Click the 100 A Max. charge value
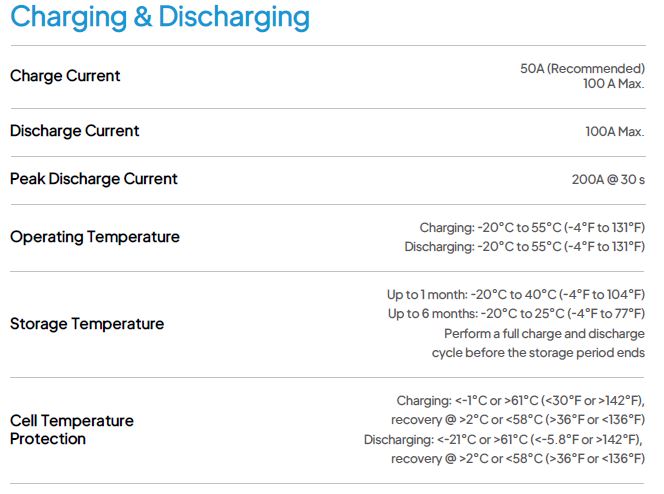 (614, 84)
